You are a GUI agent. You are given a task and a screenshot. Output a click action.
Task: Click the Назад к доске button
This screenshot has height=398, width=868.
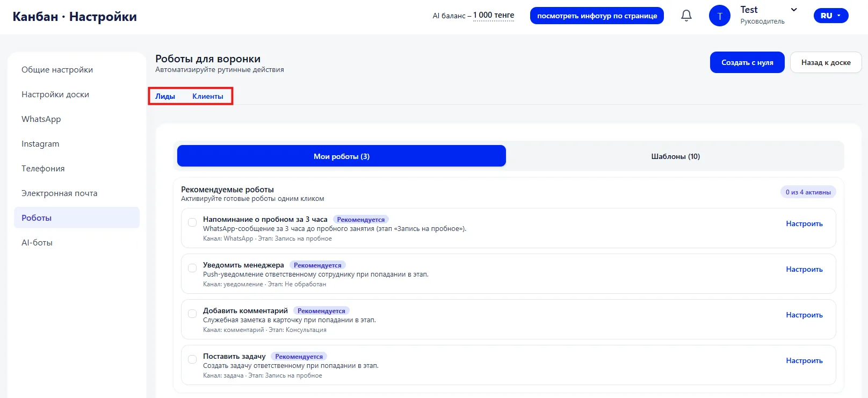(826, 62)
